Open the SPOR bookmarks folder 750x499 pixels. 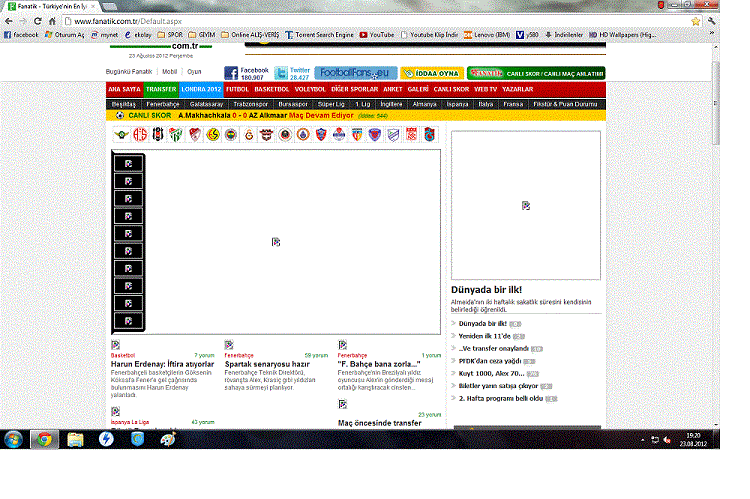tap(170, 35)
